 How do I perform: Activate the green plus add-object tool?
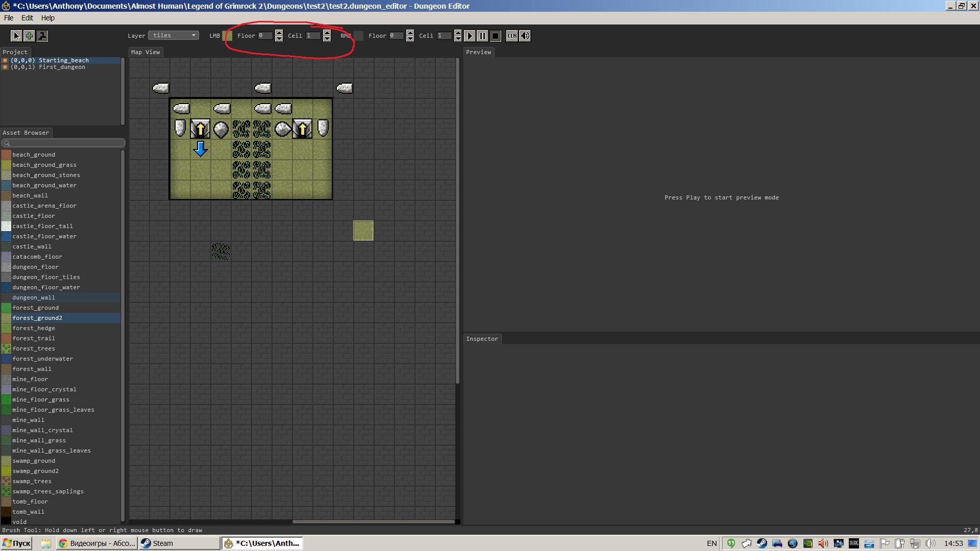29,36
